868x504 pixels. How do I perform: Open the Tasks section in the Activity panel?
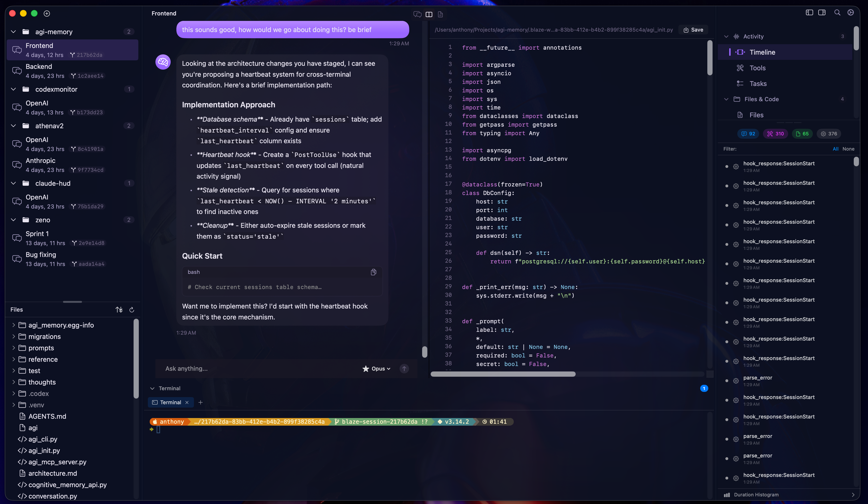pos(758,84)
